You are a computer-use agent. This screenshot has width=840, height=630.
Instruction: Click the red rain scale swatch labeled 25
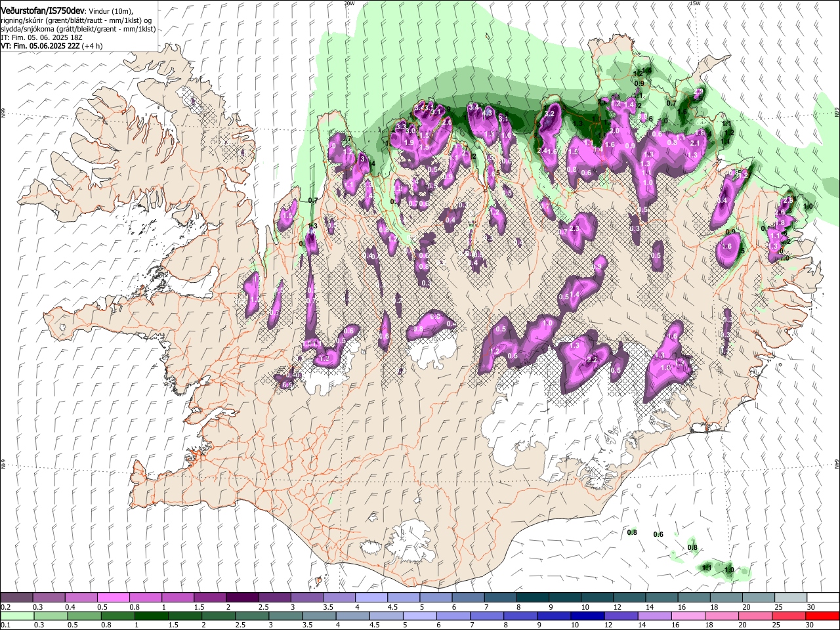pos(789,616)
